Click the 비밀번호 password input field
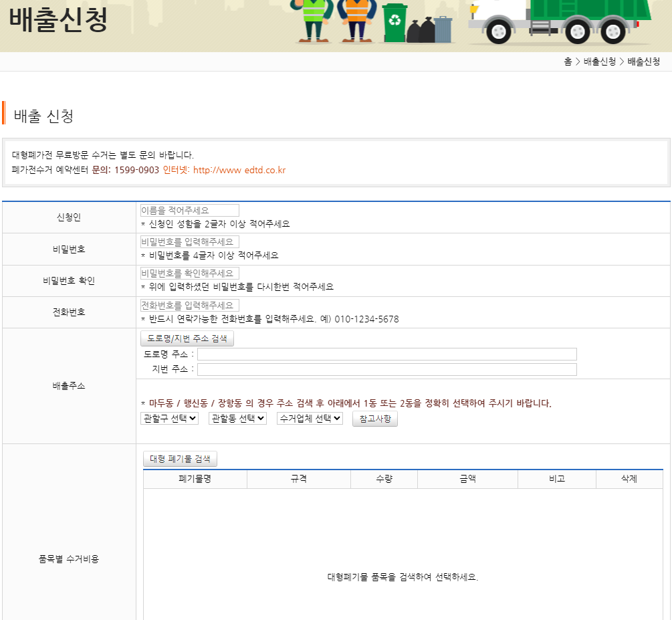The height and width of the screenshot is (620, 672). click(x=189, y=241)
